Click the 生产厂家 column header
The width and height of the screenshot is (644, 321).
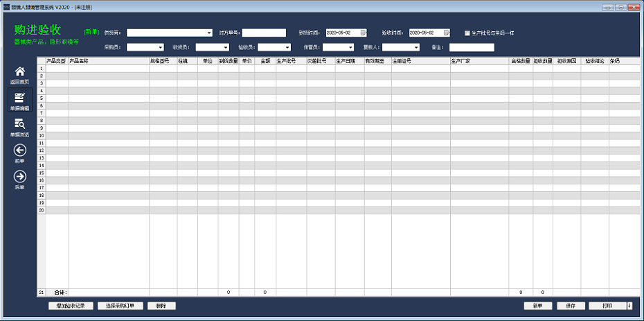click(x=478, y=61)
